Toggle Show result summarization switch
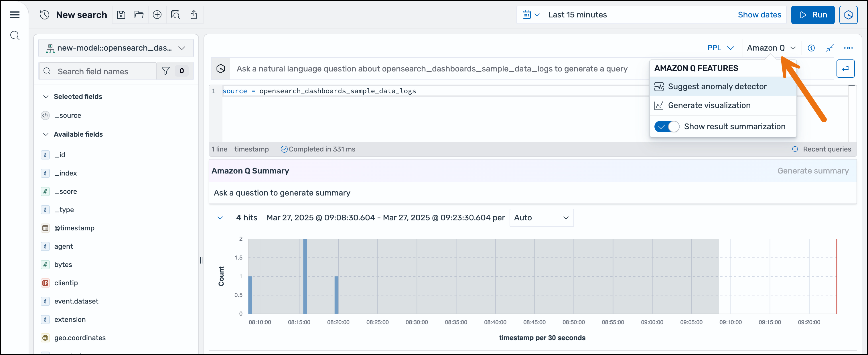This screenshot has width=868, height=355. pos(666,127)
